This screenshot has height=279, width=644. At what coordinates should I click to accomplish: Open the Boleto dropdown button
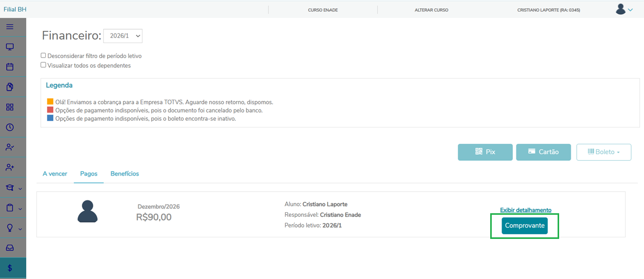pyautogui.click(x=604, y=152)
